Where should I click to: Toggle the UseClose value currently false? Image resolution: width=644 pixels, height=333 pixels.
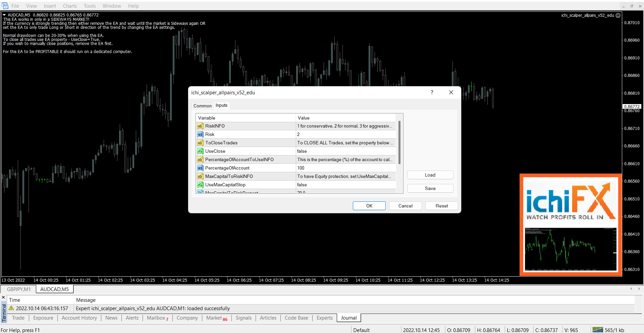click(x=345, y=151)
